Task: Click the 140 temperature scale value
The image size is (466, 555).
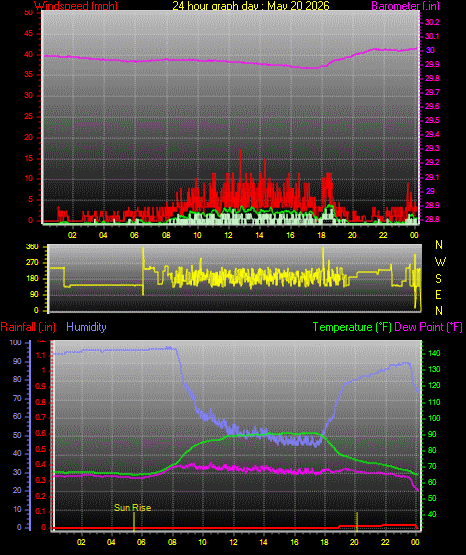Action: coord(434,353)
